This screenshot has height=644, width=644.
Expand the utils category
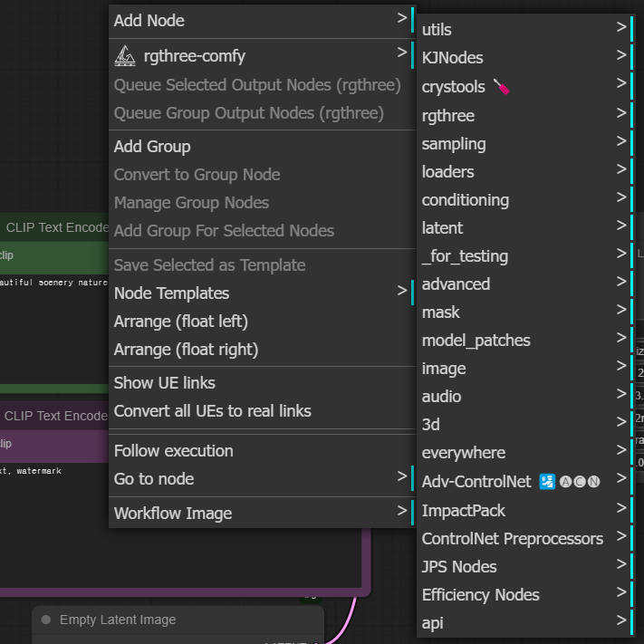pos(527,30)
